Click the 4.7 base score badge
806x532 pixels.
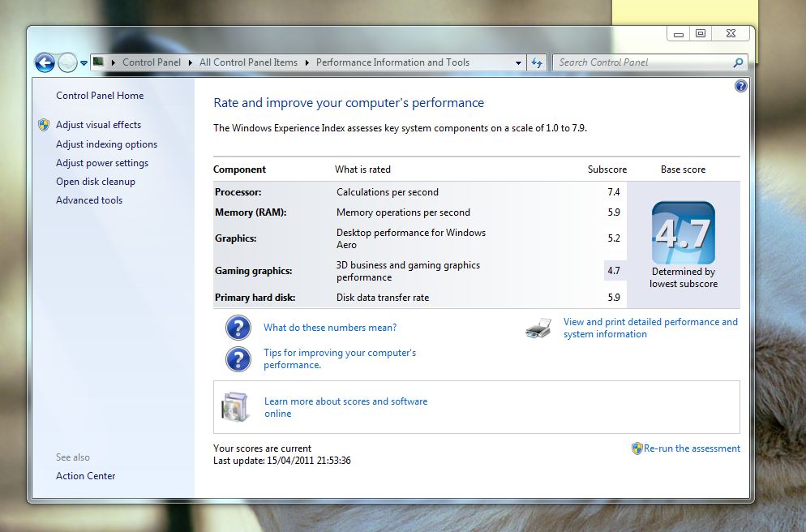point(683,233)
